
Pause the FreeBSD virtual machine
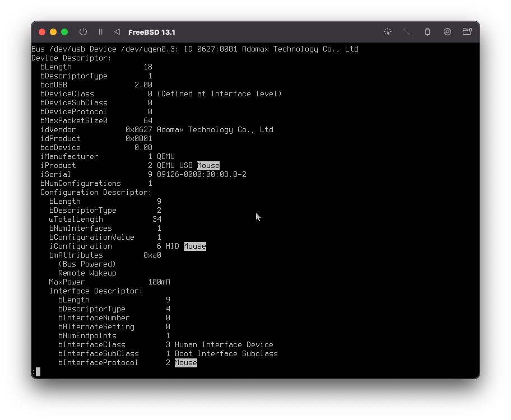[101, 32]
